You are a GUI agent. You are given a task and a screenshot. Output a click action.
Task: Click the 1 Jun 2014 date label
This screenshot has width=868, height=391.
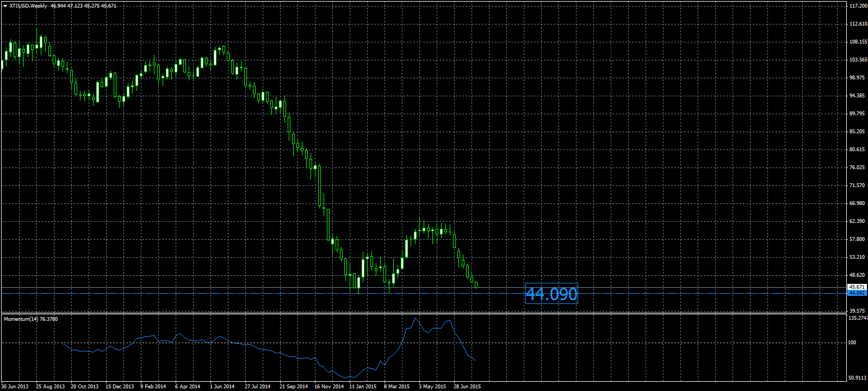pyautogui.click(x=222, y=387)
